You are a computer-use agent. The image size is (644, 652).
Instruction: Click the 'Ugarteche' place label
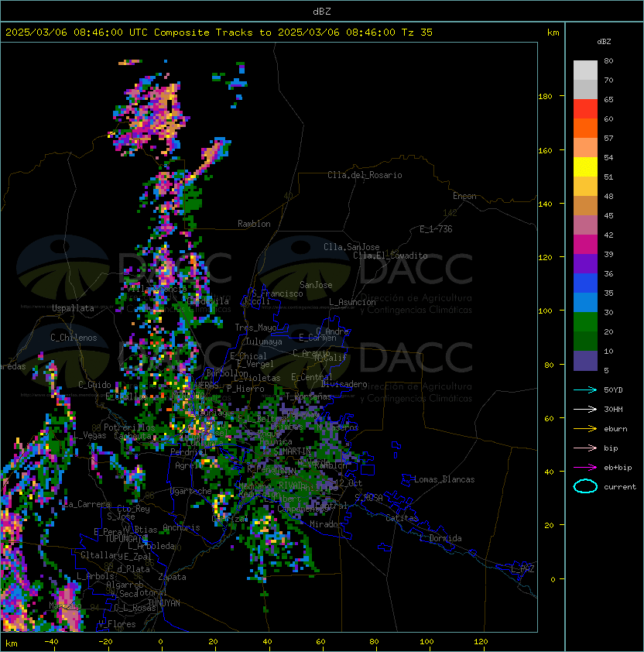[x=191, y=491]
